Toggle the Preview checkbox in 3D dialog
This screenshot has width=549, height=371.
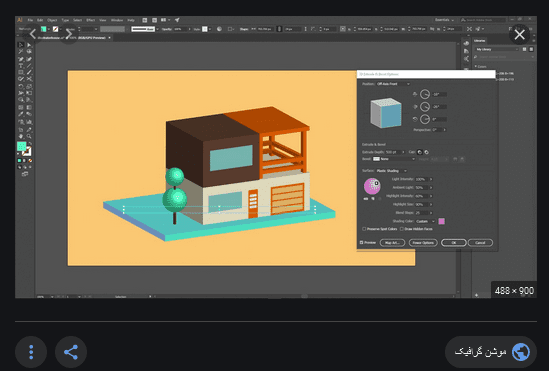[362, 243]
